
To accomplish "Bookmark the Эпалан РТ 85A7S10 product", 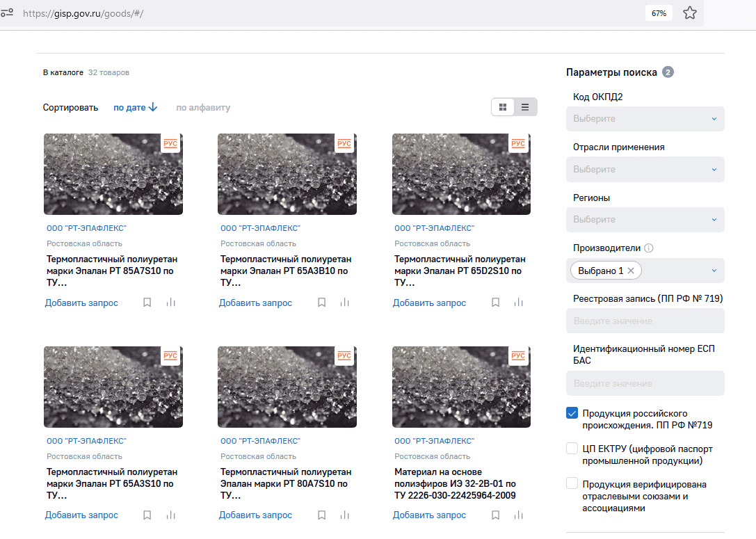I will click(x=147, y=303).
